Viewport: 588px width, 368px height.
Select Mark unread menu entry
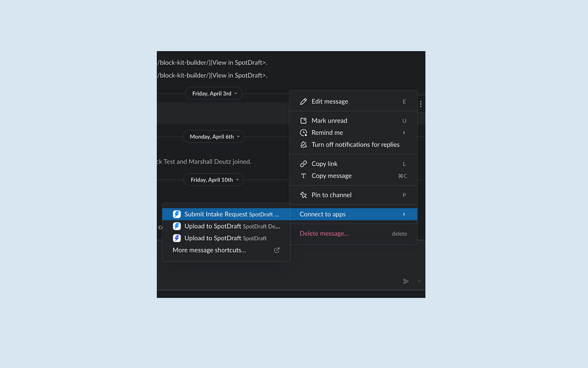(x=353, y=121)
